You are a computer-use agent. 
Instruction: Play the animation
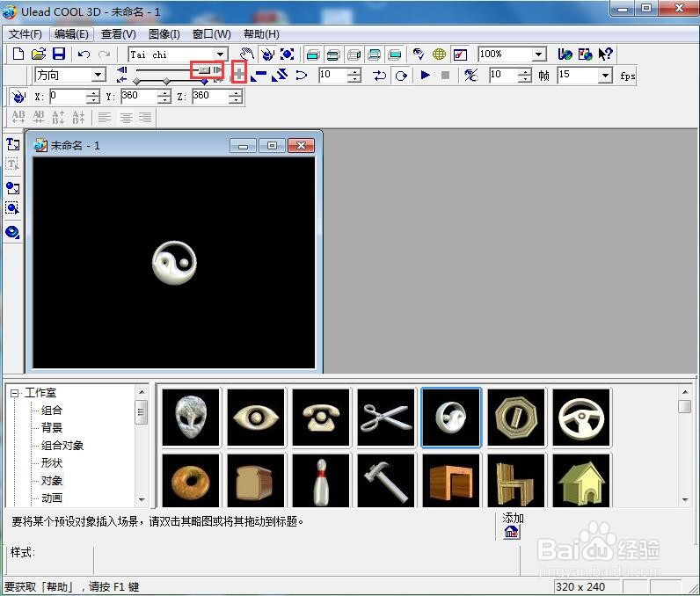click(x=425, y=75)
